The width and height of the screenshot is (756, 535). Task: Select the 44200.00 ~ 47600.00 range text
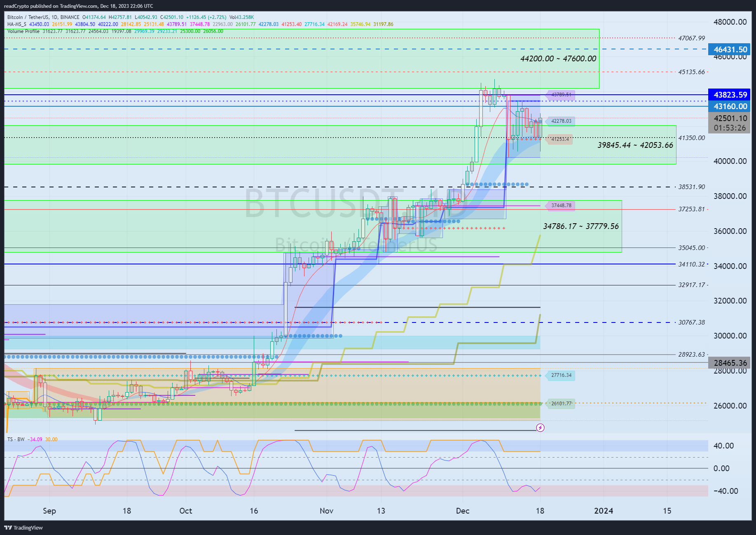(x=558, y=58)
